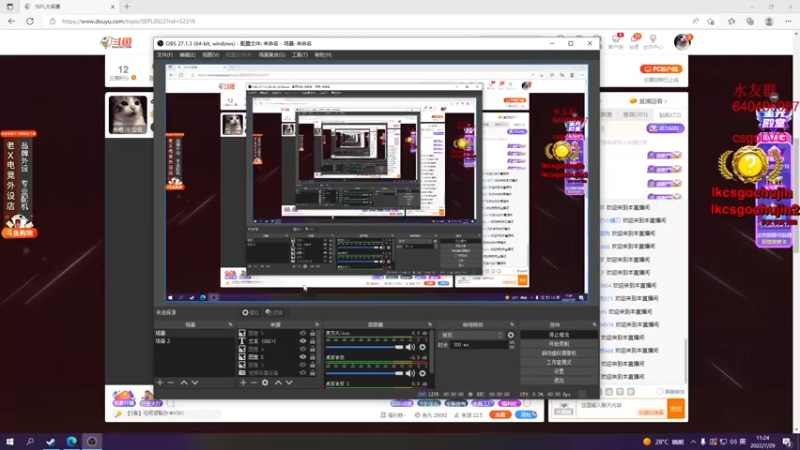Pop out the Sources dock icon
The image size is (800, 450).
pos(317,324)
